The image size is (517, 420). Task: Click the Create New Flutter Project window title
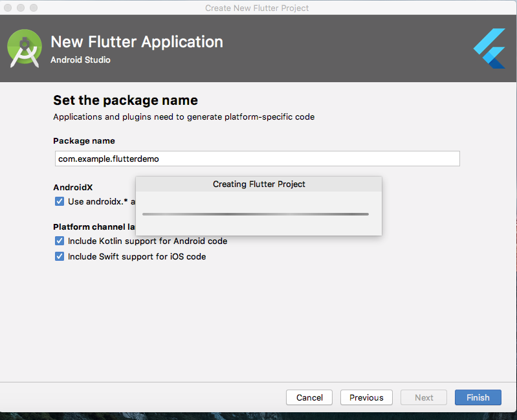(x=257, y=8)
